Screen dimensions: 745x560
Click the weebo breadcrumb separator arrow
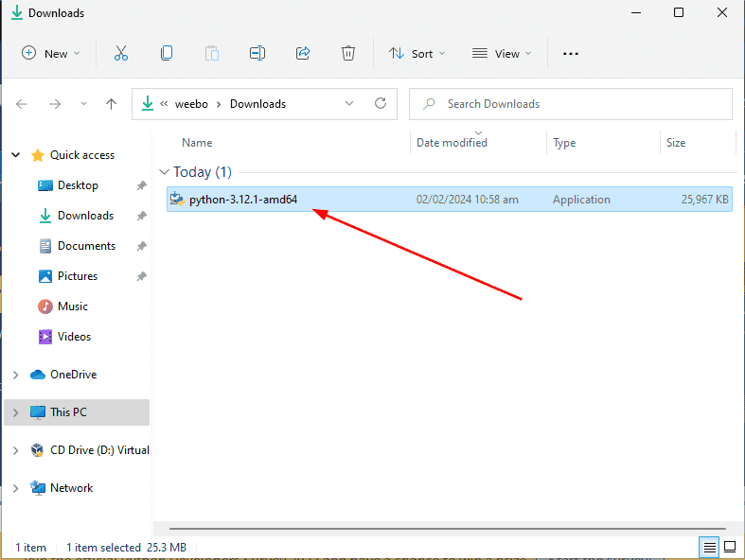(219, 104)
